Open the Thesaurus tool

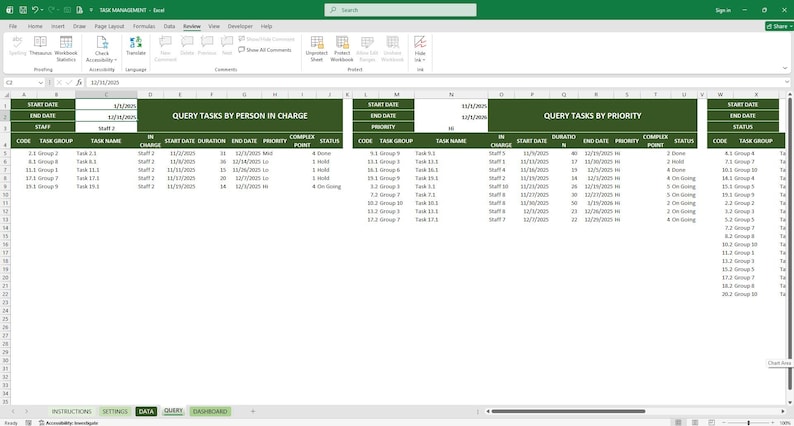point(40,46)
